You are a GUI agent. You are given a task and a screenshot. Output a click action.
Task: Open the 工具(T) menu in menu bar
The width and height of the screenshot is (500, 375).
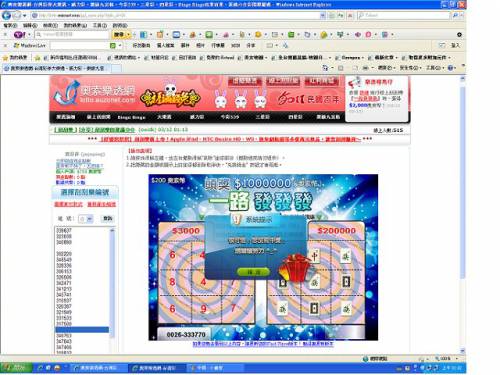99,25
